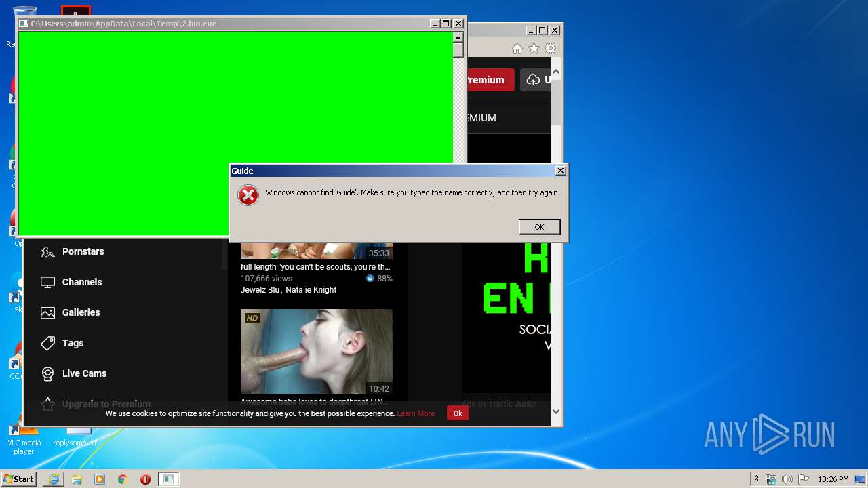The width and height of the screenshot is (868, 488).
Task: Click the 88% rating text
Action: click(384, 279)
